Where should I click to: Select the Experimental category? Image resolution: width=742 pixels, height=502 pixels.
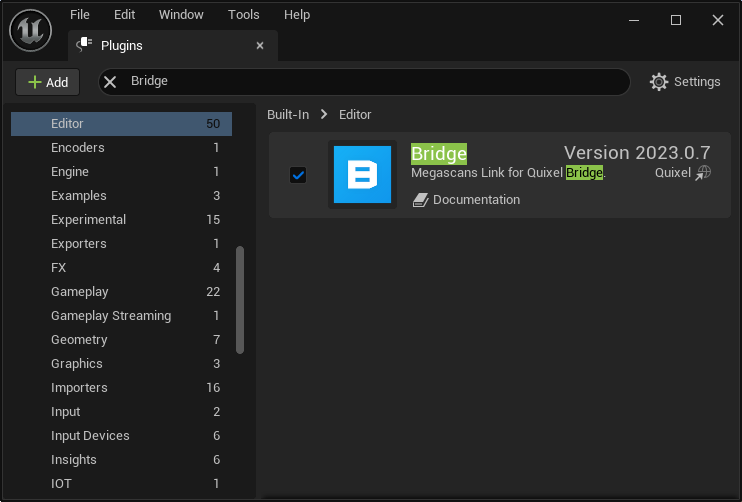click(x=88, y=220)
